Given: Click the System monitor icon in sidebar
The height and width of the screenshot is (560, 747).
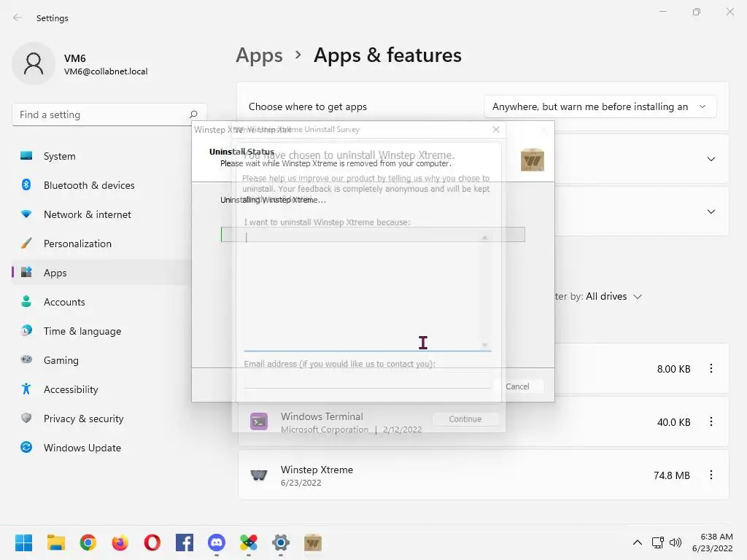Looking at the screenshot, I should tap(26, 155).
